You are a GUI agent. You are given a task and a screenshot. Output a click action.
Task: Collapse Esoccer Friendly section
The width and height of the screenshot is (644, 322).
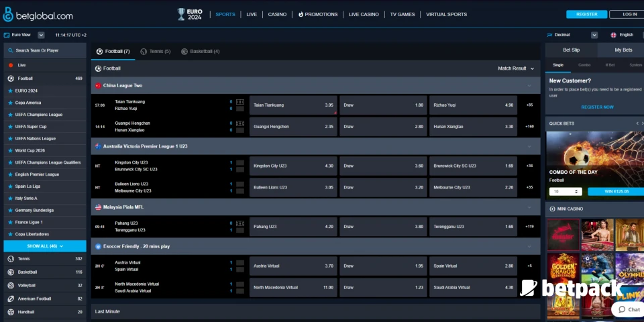click(x=529, y=246)
